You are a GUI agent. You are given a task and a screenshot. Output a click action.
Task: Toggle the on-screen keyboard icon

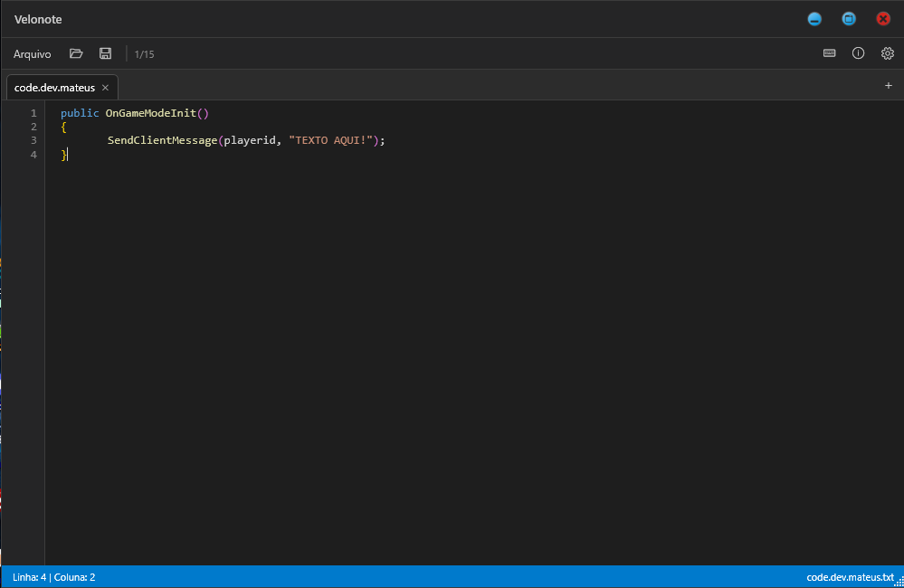point(829,53)
